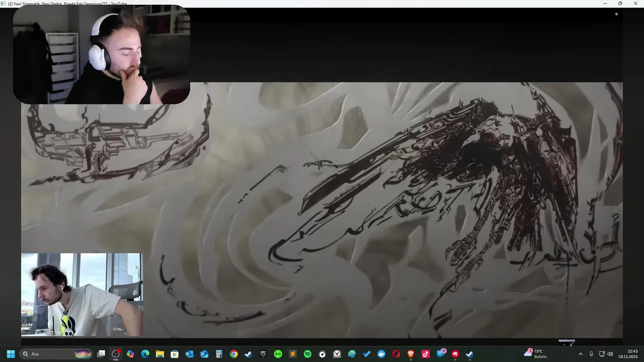Launch Opera browser from the taskbar
The image size is (644, 362).
[396, 354]
